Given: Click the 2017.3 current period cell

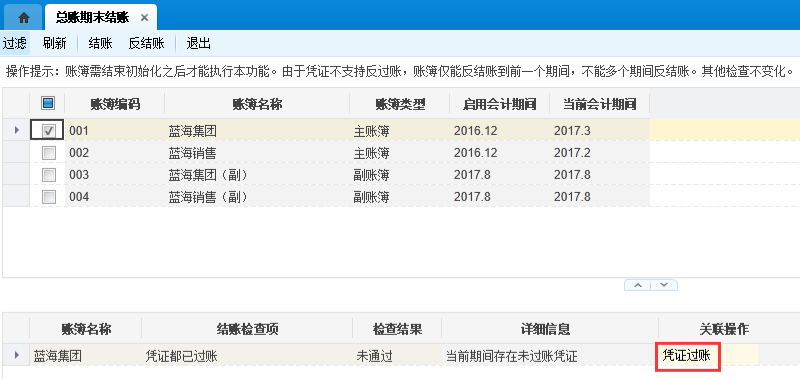Looking at the screenshot, I should coord(599,131).
